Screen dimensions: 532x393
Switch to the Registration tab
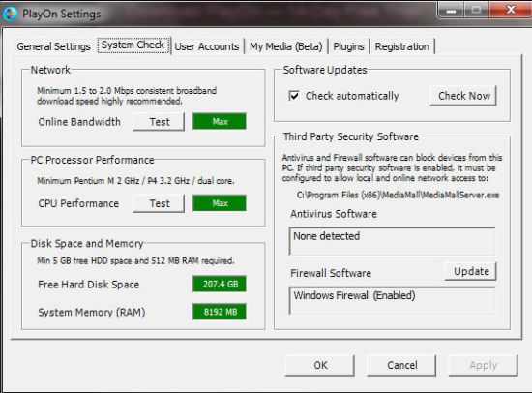click(402, 46)
